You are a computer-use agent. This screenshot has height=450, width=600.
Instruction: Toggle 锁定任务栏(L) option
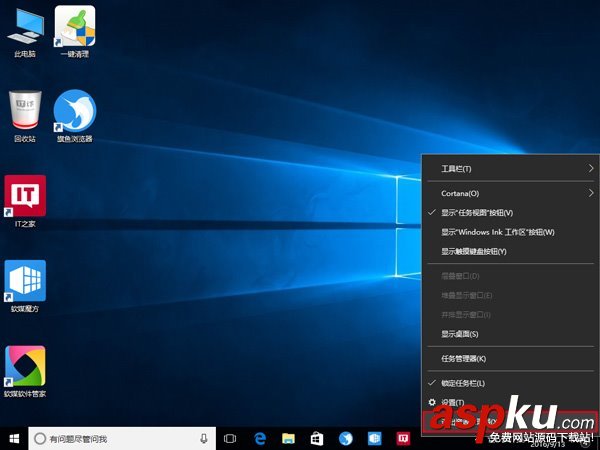tap(510, 383)
